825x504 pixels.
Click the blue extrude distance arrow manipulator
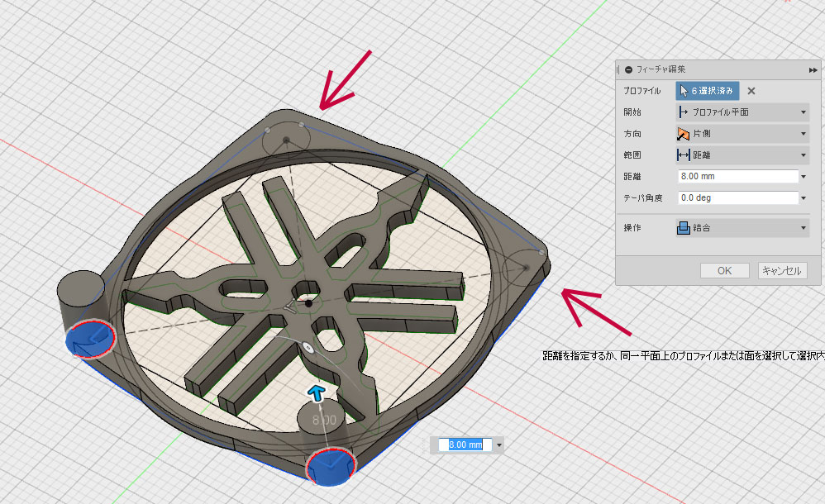[315, 391]
